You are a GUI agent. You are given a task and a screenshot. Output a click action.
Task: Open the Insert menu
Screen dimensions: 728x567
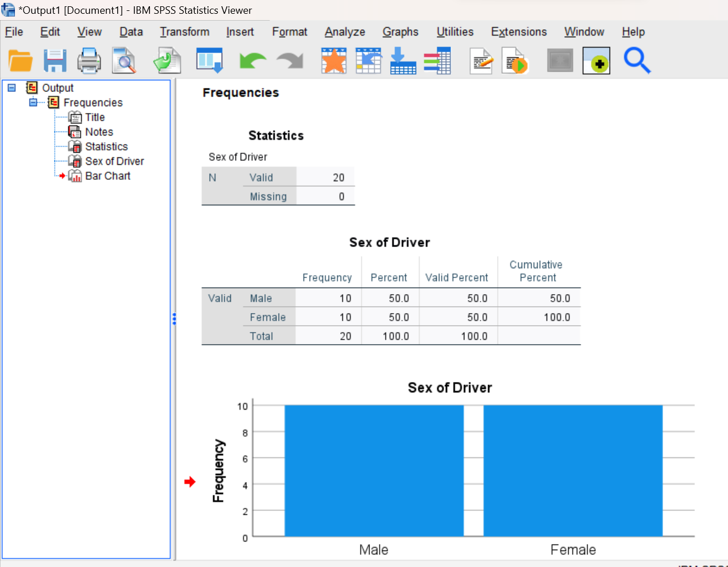click(240, 32)
